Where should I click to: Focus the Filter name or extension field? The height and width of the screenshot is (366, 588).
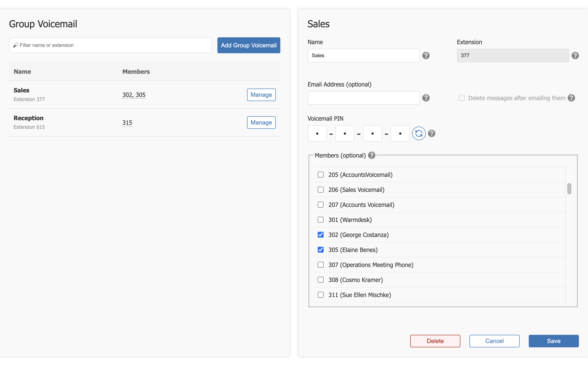(x=110, y=45)
